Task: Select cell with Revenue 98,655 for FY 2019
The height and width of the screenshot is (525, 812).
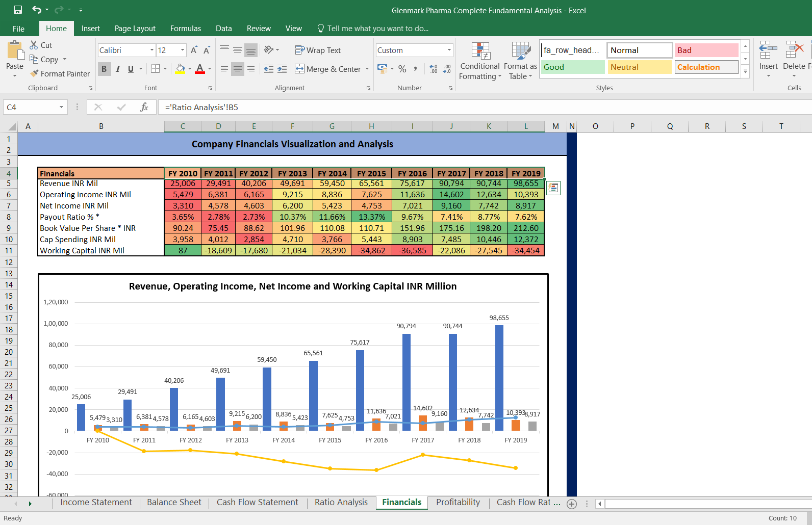Action: click(x=526, y=183)
